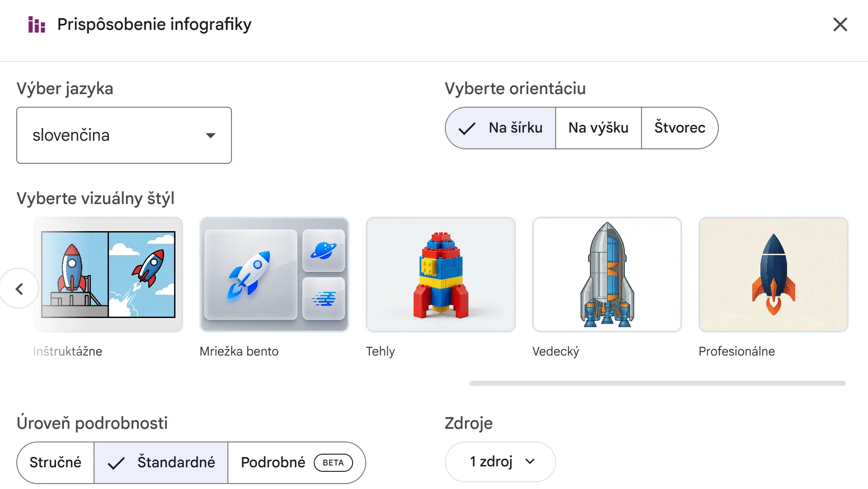Select the Mriežka bento style thumbnail

click(x=274, y=275)
